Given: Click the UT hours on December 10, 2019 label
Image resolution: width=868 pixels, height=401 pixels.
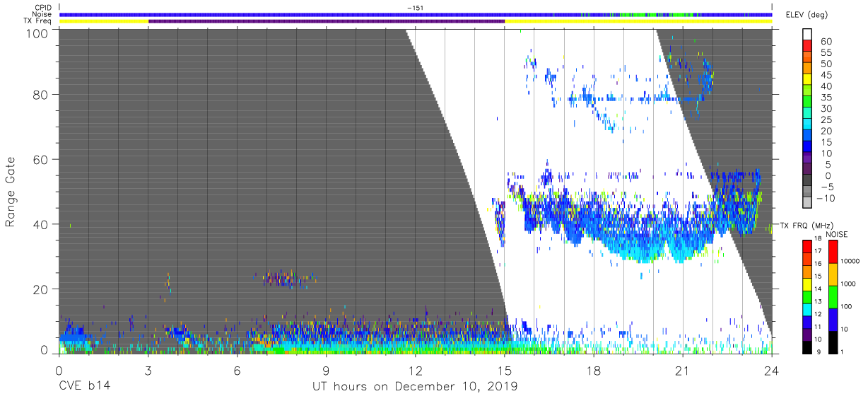Looking at the screenshot, I should coord(416,387).
